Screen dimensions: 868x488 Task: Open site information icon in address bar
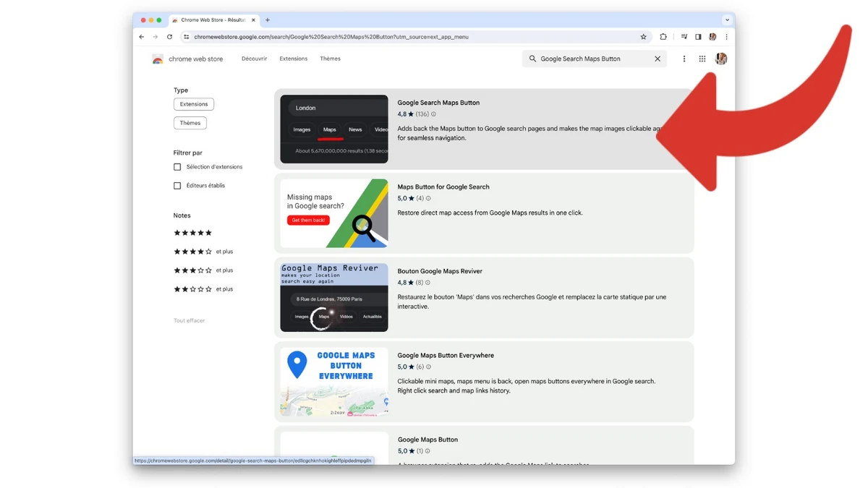[x=187, y=37]
